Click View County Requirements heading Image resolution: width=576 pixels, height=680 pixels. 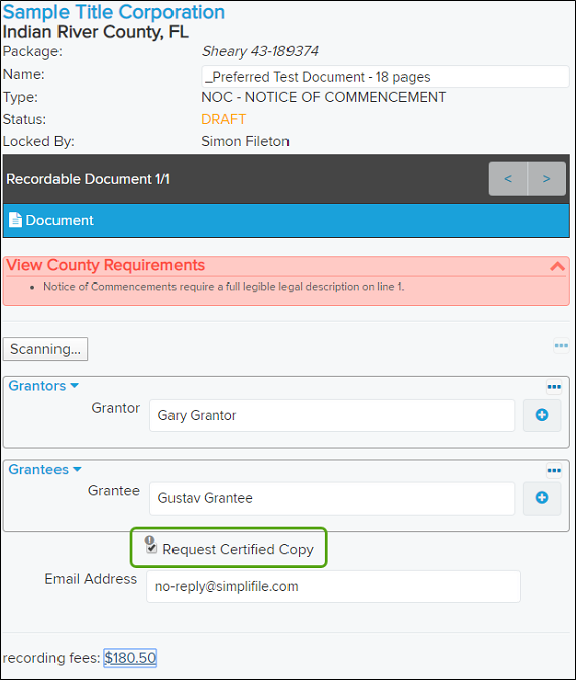[x=105, y=265]
